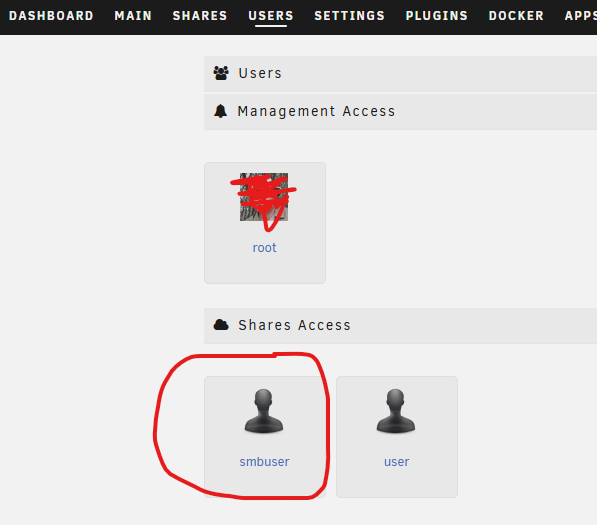Open the Plugins tab
The width and height of the screenshot is (597, 525).
tap(436, 16)
